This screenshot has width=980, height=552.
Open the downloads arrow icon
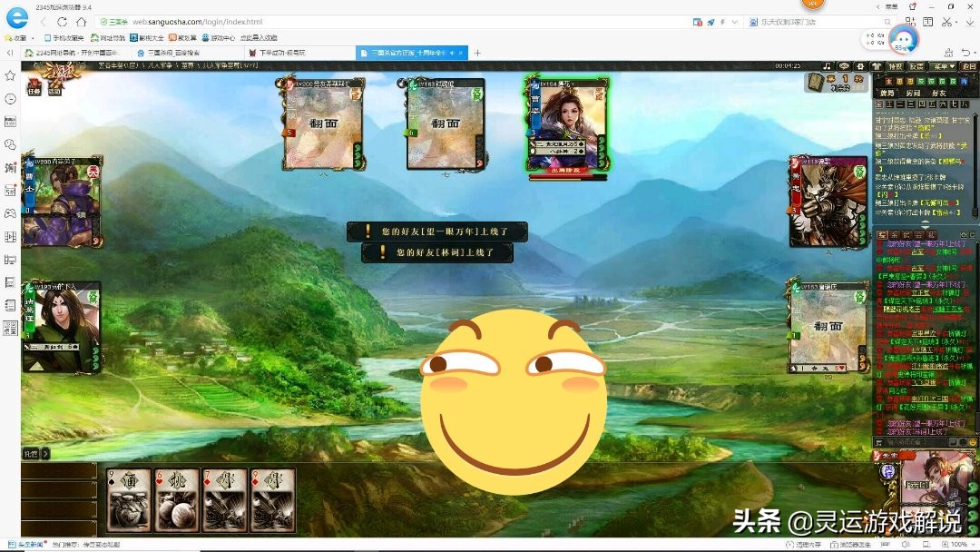[x=970, y=22]
